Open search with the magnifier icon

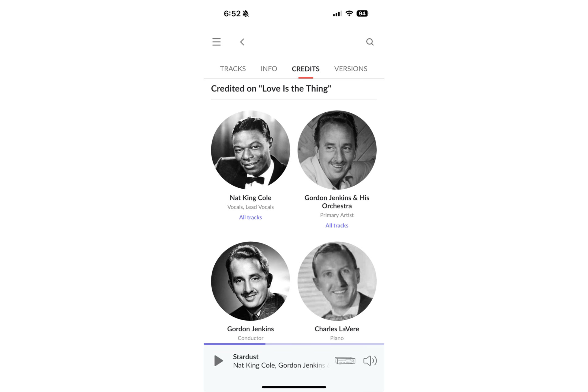[x=370, y=42]
